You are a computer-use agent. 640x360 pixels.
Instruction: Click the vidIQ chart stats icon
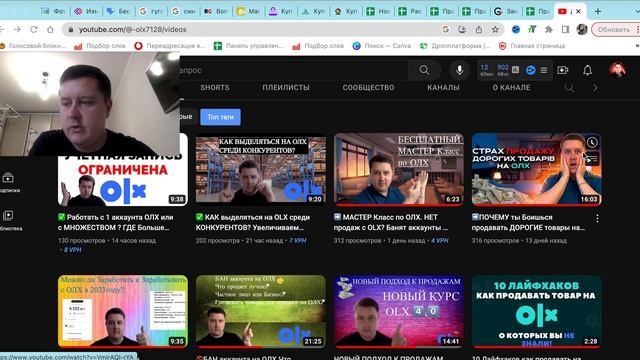(x=516, y=70)
